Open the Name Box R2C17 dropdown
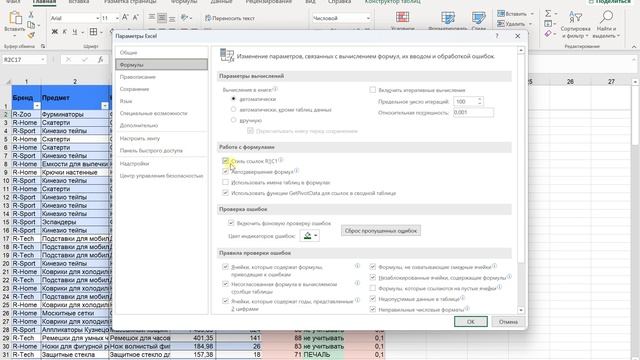640x360 pixels. [x=42, y=60]
